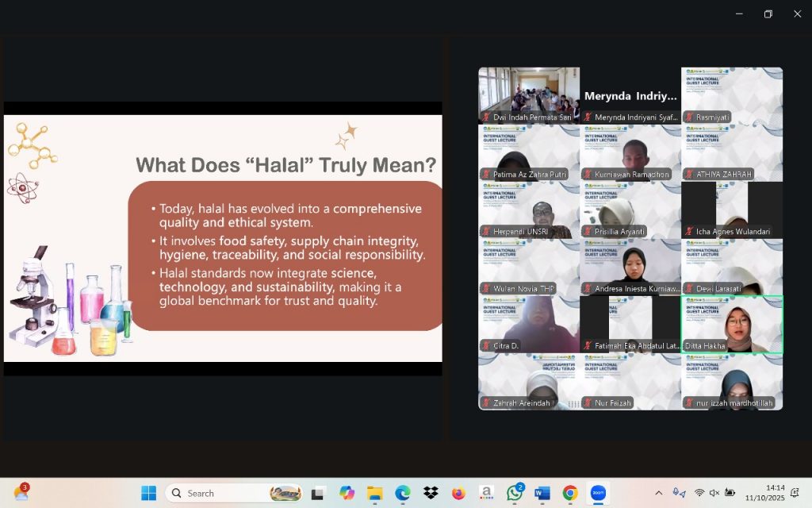Click the muted mic icon on Citra D.
This screenshot has width=812, height=508.
486,346
